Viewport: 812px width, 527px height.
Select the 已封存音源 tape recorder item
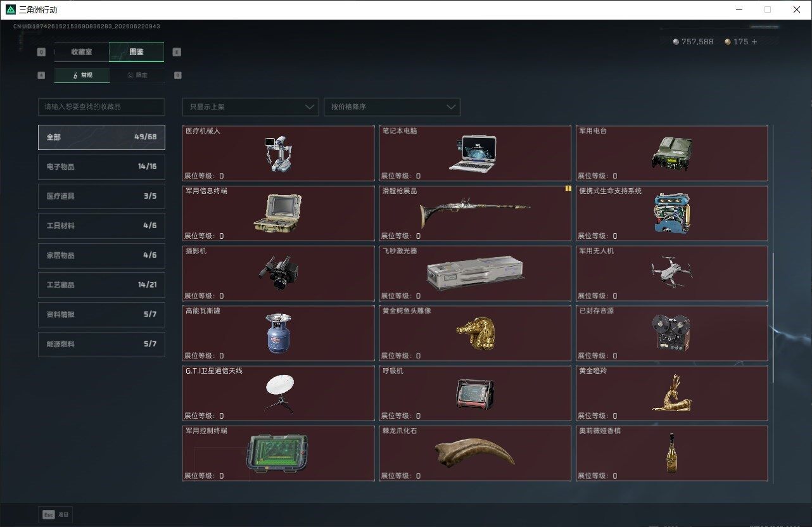[672, 333]
